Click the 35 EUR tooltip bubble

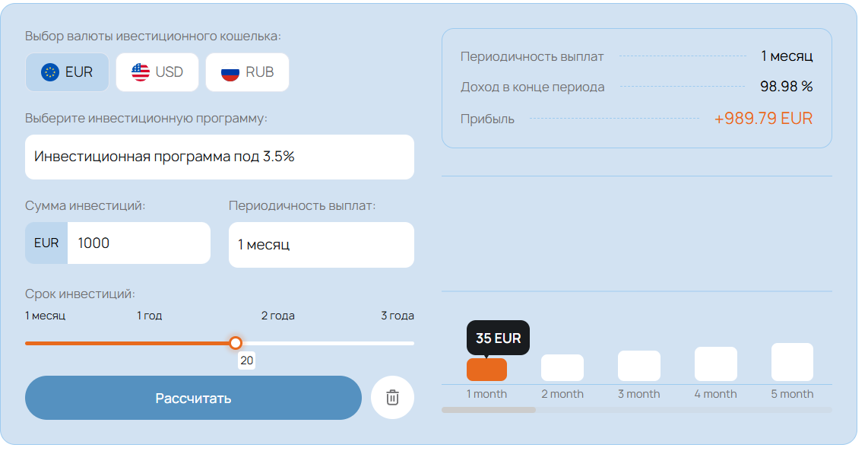tap(498, 338)
